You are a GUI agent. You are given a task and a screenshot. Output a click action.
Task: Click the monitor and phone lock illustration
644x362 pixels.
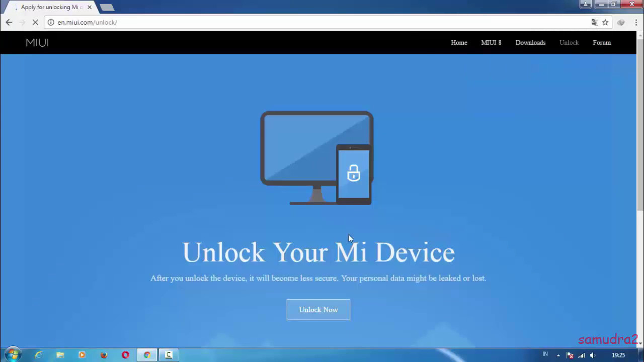click(x=316, y=158)
